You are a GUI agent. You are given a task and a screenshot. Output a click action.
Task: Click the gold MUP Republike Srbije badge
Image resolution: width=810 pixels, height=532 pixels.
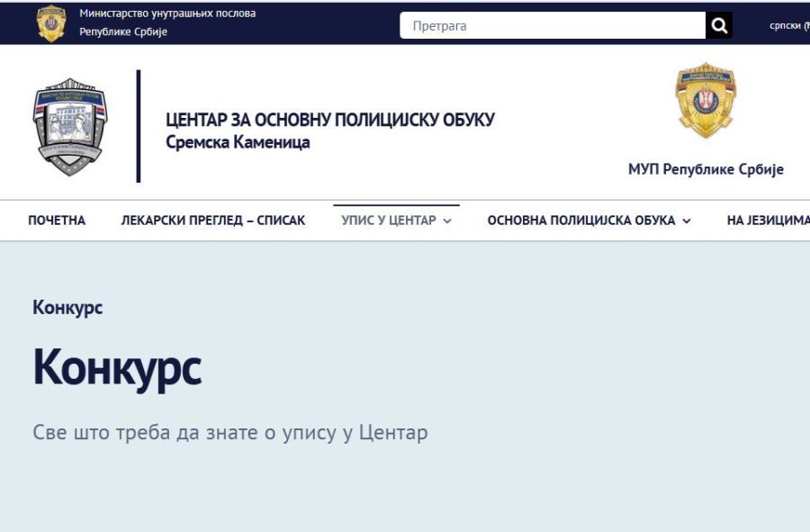706,100
